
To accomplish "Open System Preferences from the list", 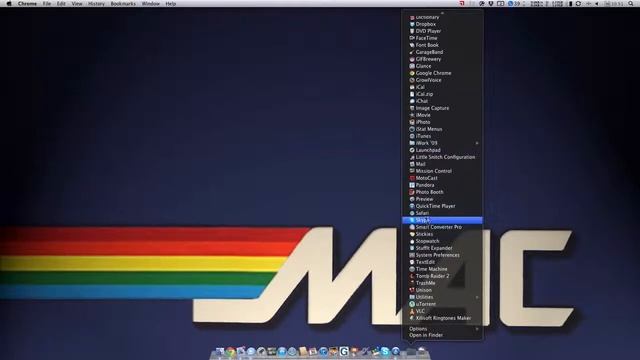I will click(x=442, y=255).
